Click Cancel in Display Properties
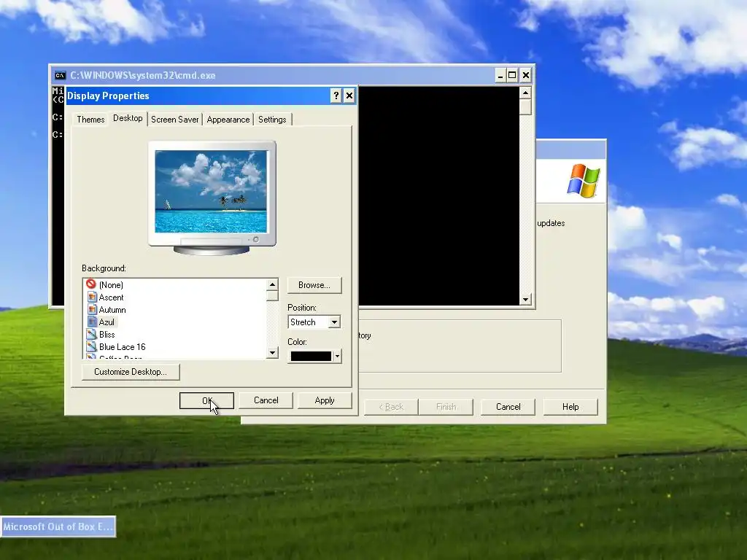The height and width of the screenshot is (560, 747). click(x=266, y=400)
